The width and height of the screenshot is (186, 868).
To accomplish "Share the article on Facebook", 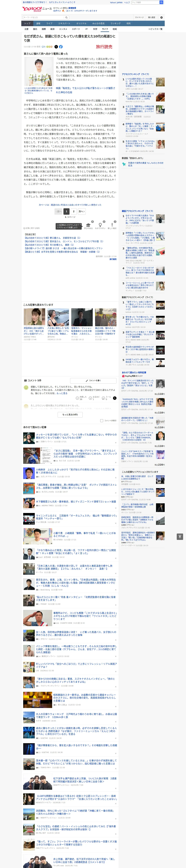I will point(61,47).
